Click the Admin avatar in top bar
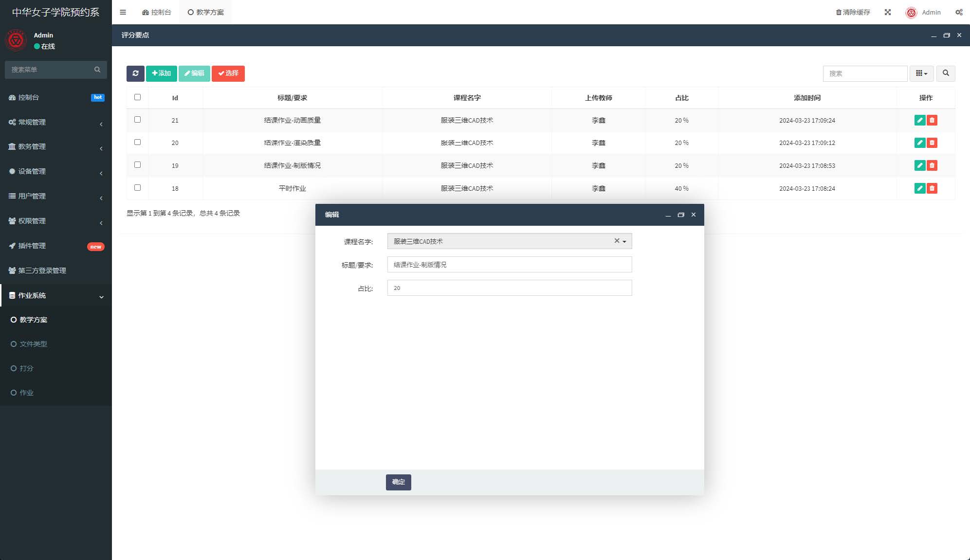Image resolution: width=970 pixels, height=560 pixels. (x=911, y=12)
